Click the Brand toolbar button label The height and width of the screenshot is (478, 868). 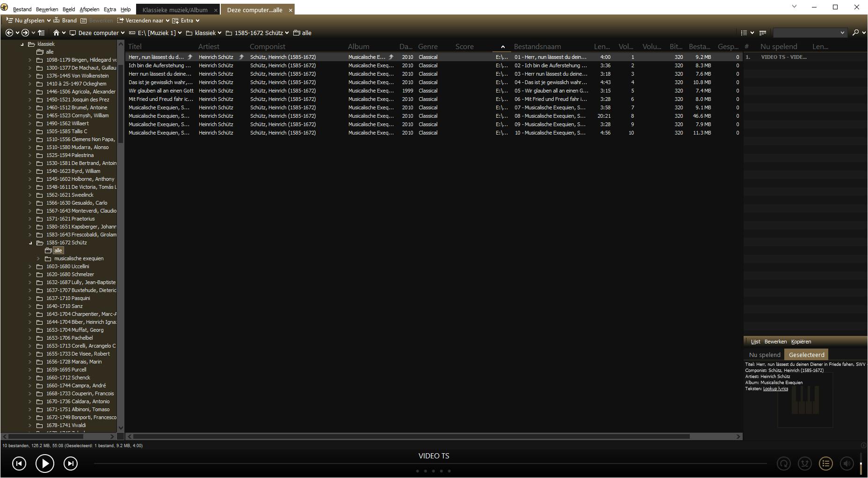click(x=69, y=21)
